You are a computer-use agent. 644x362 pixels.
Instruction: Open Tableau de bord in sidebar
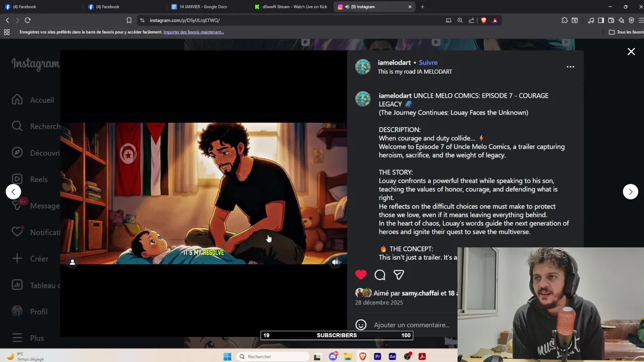pos(35,285)
